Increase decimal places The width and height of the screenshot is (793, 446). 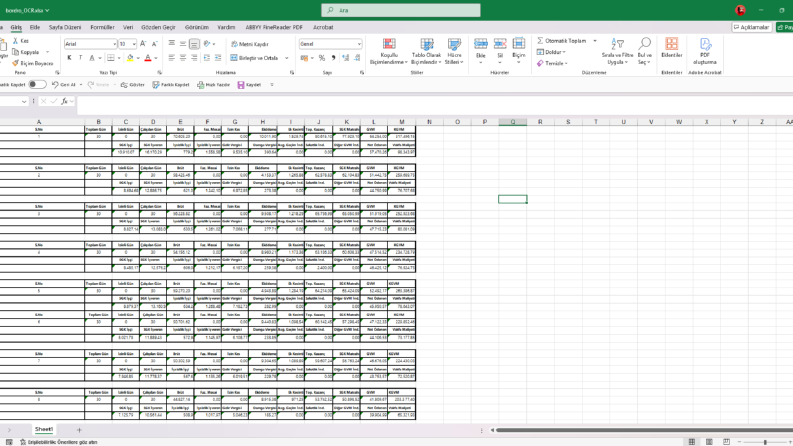pyautogui.click(x=345, y=58)
